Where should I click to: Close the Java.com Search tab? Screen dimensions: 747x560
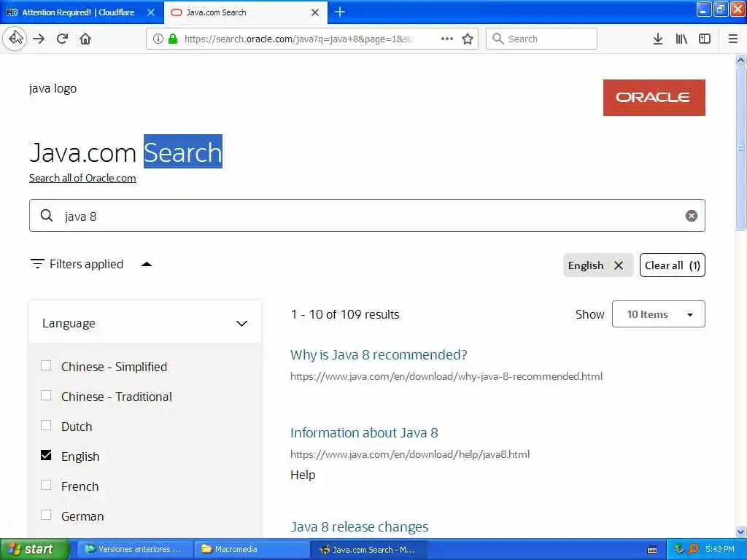pos(315,12)
